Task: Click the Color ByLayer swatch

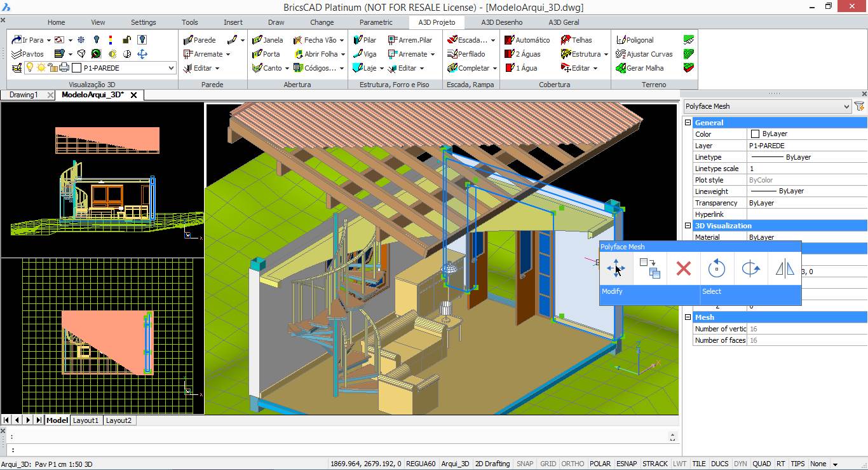Action: point(755,134)
